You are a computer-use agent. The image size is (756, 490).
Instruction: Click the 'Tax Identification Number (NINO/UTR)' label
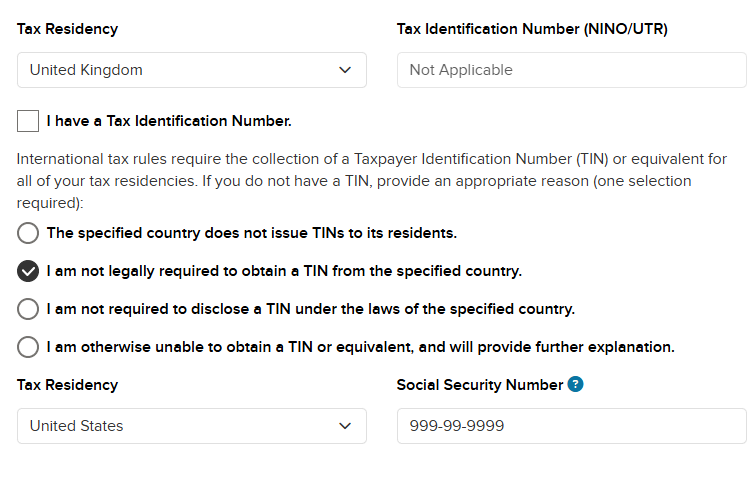click(x=532, y=29)
